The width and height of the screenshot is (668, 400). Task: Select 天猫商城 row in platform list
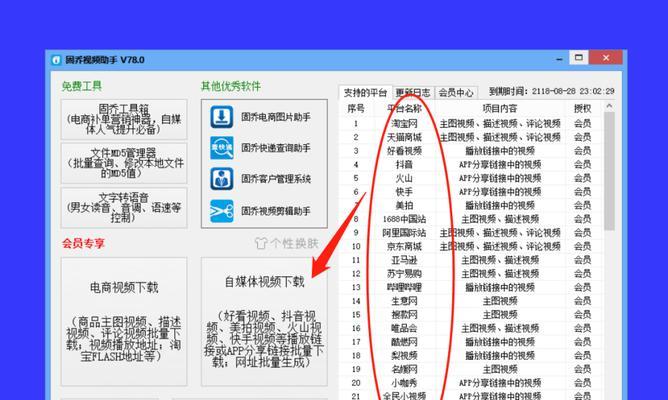point(471,137)
